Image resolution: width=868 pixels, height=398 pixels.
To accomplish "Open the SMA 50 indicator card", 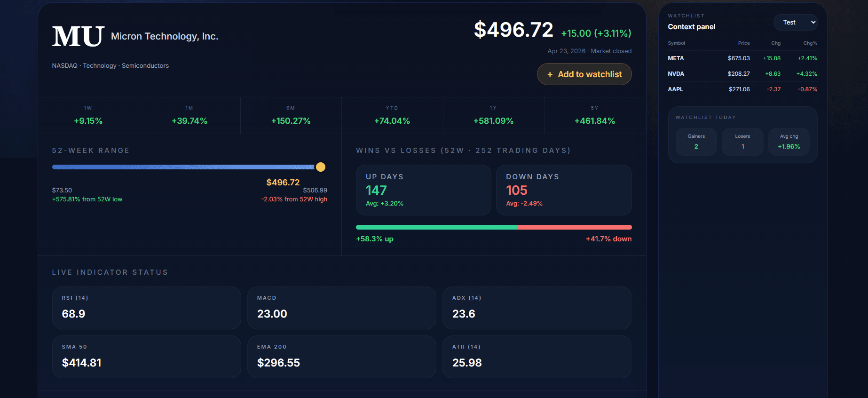I will 146,357.
